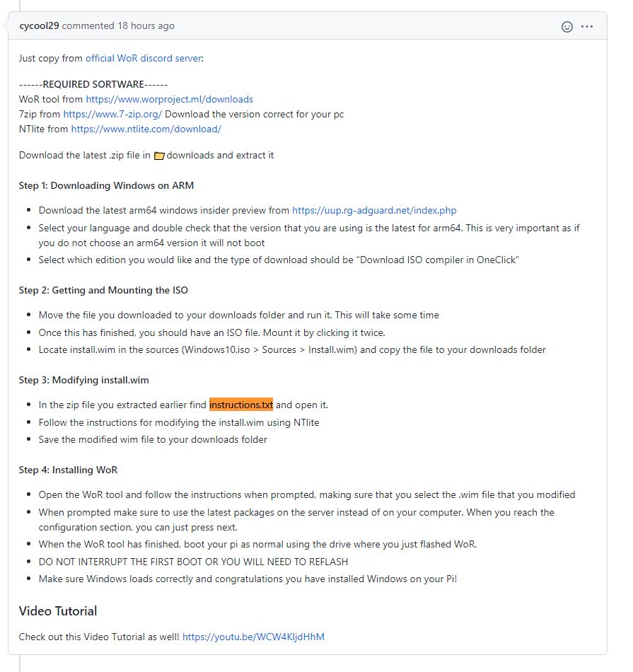The image size is (633, 672).
Task: Open the comment options kebab menu
Action: (x=587, y=26)
